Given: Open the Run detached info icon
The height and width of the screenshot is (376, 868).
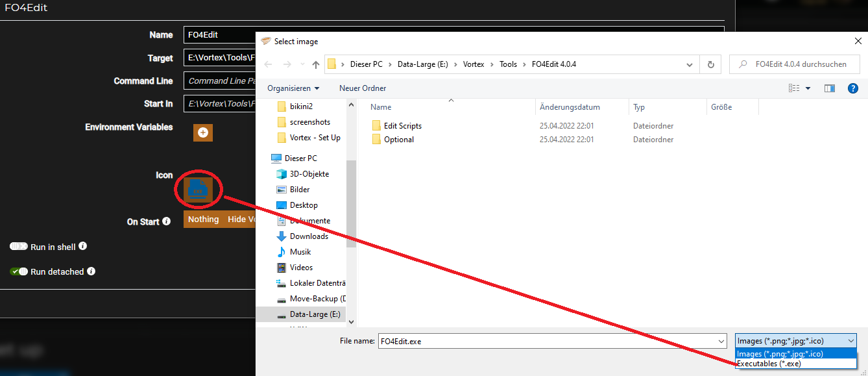Looking at the screenshot, I should coord(91,271).
